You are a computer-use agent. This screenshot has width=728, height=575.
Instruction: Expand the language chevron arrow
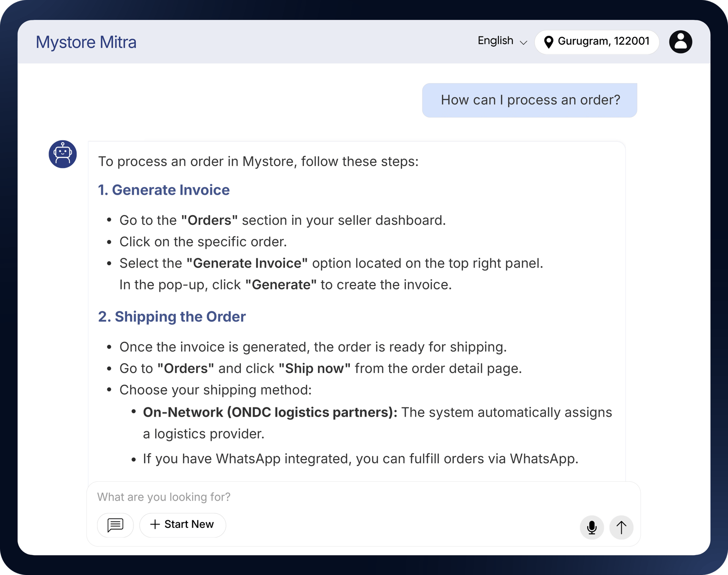click(x=523, y=43)
